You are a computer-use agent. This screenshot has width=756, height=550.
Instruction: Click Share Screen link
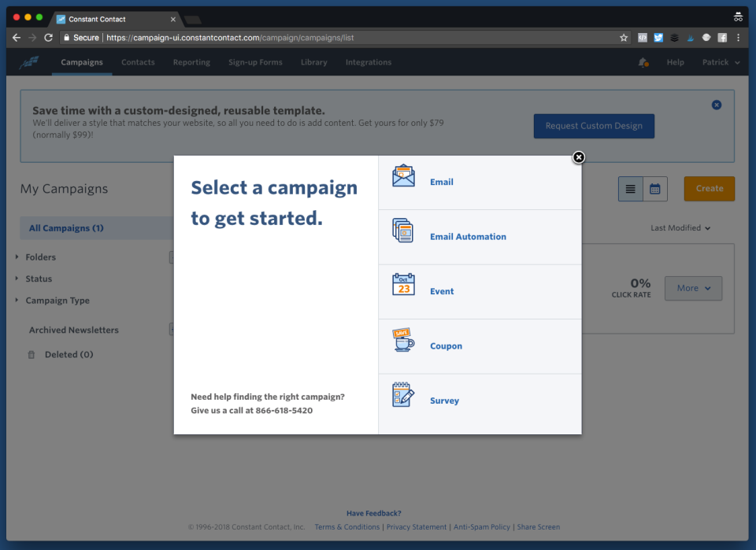(x=539, y=527)
